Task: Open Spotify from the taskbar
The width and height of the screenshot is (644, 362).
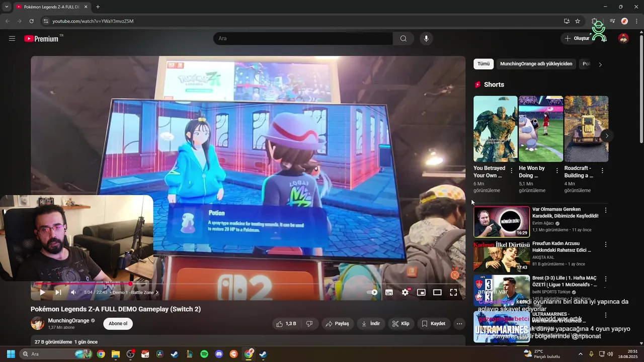Action: 204,354
